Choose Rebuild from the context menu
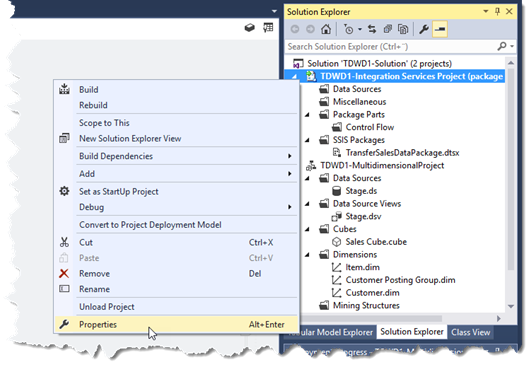This screenshot has height=372, width=529. click(x=176, y=105)
